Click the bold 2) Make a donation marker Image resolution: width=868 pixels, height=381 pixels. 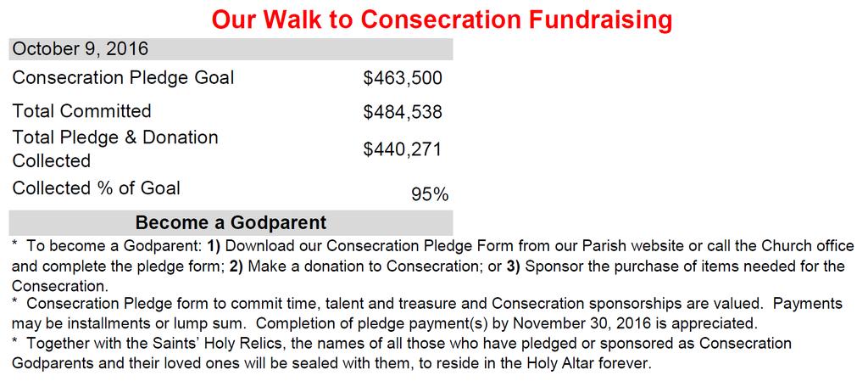click(x=237, y=266)
